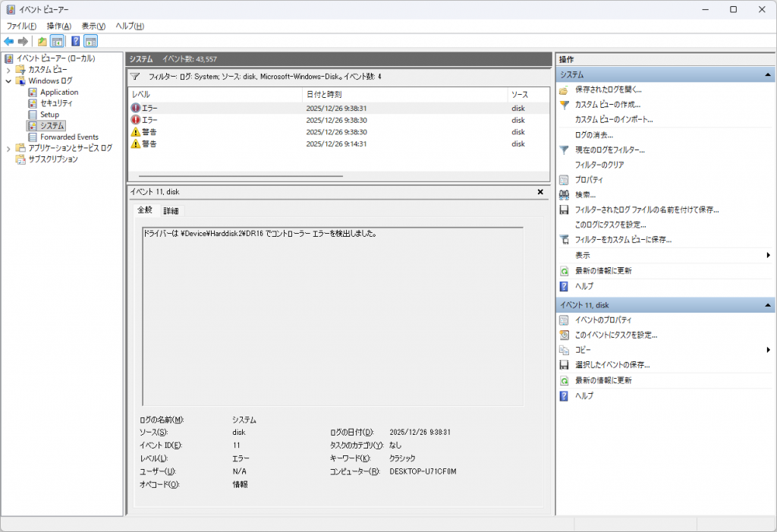Click 選択したイベントの保存 action
Image resolution: width=777 pixels, height=532 pixels.
(x=612, y=365)
